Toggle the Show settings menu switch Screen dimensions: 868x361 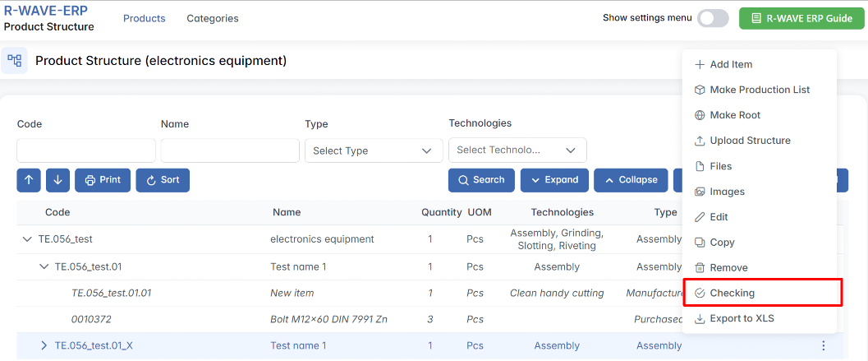point(712,18)
